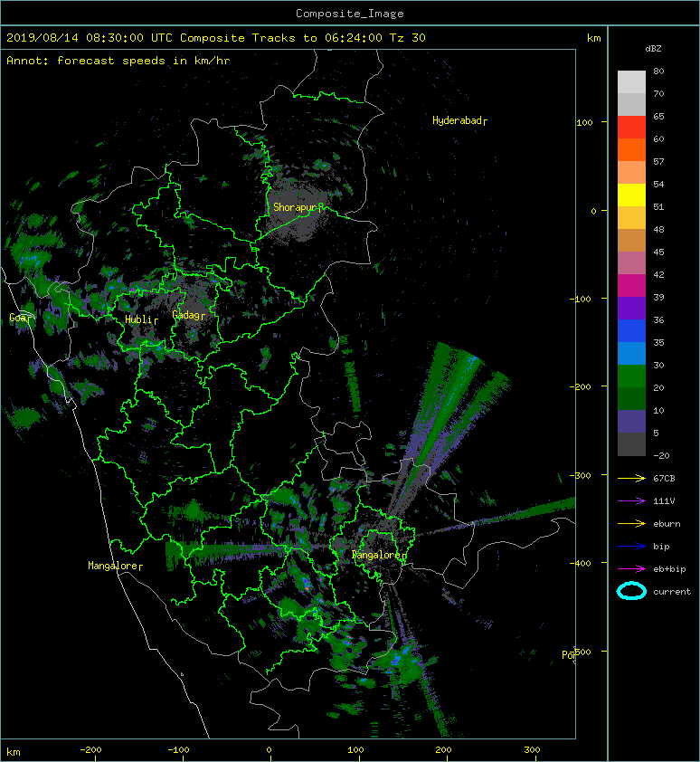Click the 80 value on dBZ scale

point(658,71)
